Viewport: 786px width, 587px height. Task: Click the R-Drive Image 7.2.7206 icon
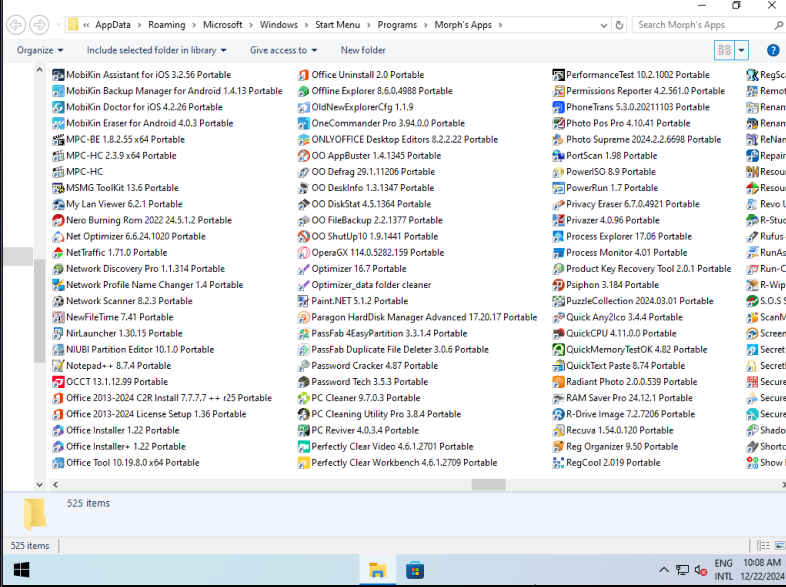[x=558, y=414]
